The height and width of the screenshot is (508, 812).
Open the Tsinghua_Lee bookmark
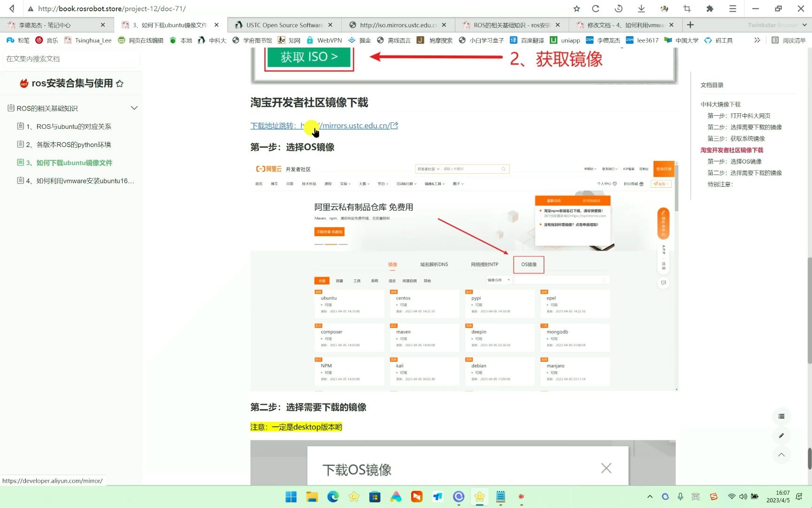88,40
